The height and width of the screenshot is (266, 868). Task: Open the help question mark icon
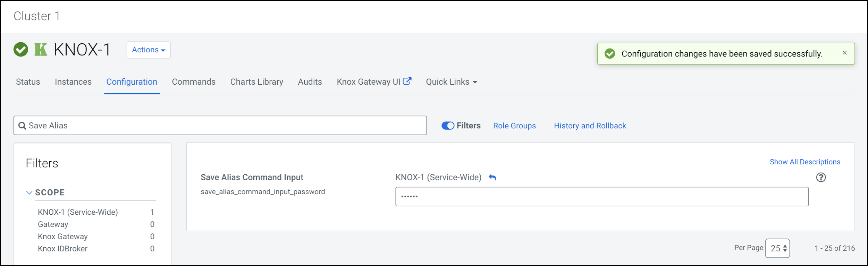tap(820, 178)
